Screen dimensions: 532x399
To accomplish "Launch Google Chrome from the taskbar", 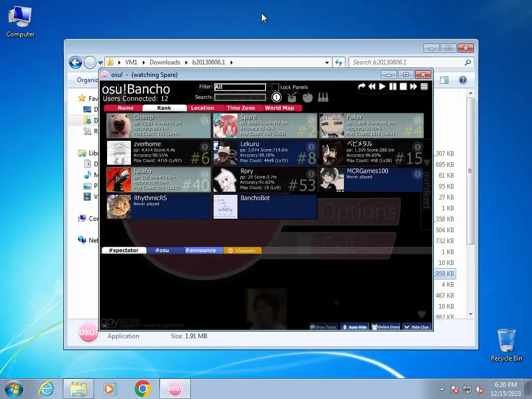I will 142,389.
